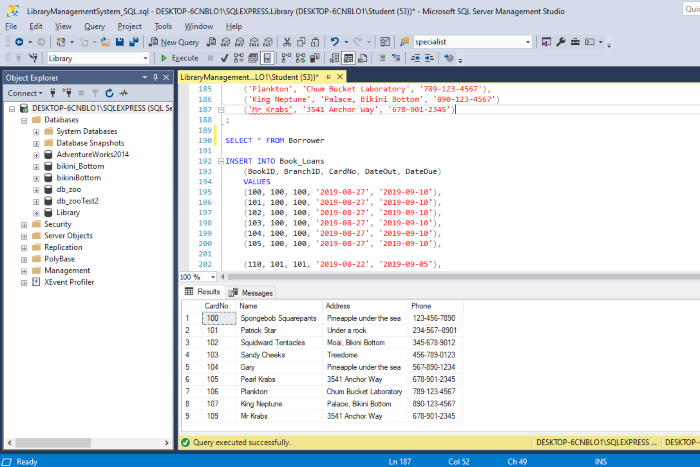Image resolution: width=700 pixels, height=467 pixels.
Task: Collapse the Databases folder node
Action: (x=24, y=120)
